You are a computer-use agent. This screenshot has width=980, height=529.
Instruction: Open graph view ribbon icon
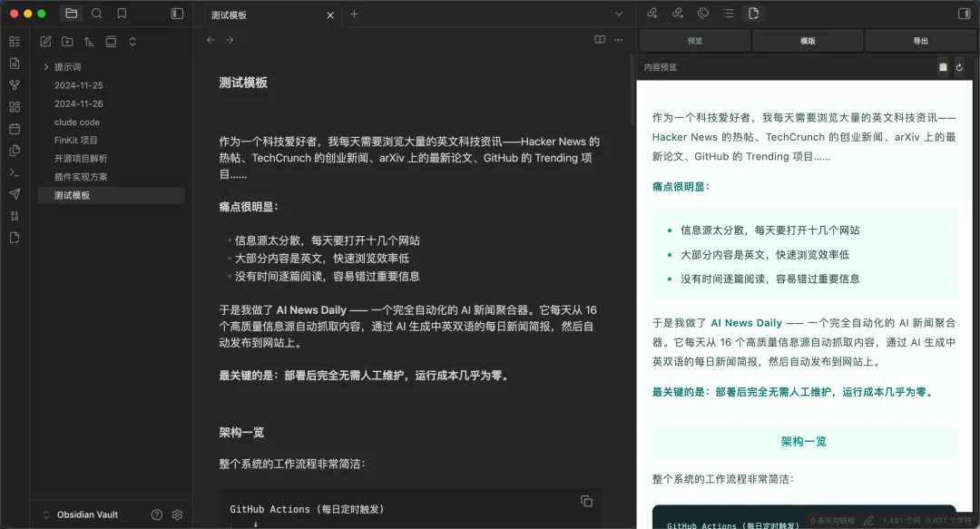click(x=15, y=85)
